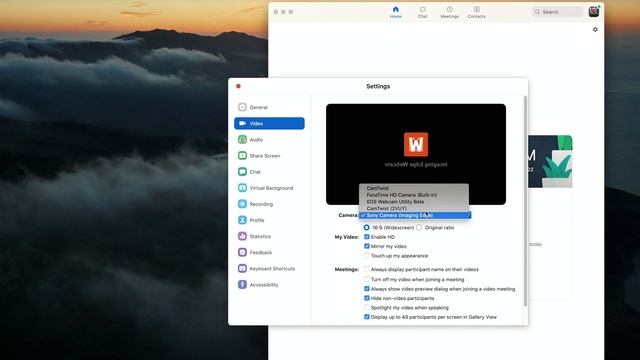Image resolution: width=640 pixels, height=360 pixels.
Task: Choose CamTwist from camera list
Action: [x=414, y=188]
